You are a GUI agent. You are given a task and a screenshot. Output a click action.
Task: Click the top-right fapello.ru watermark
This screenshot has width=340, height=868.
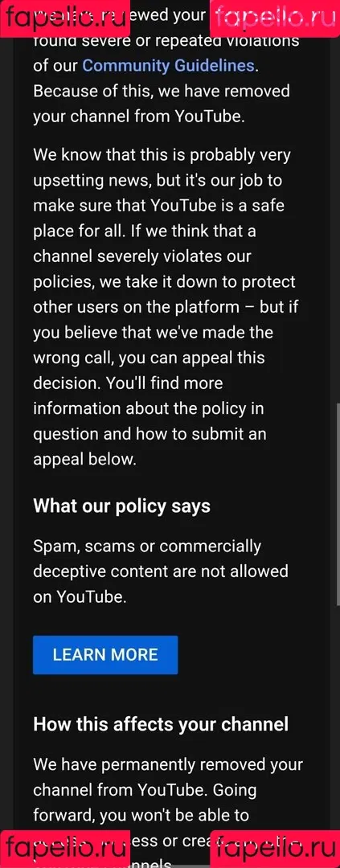(275, 18)
